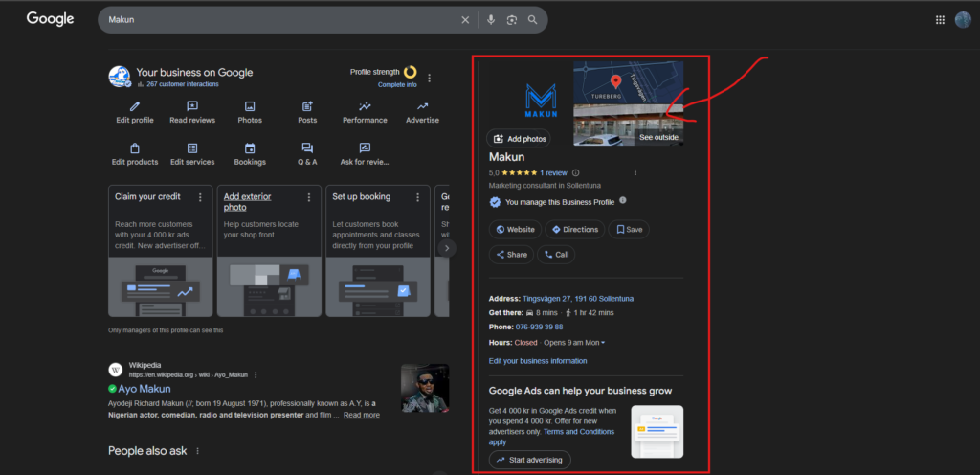980x475 pixels.
Task: Open the Performance chart icon
Action: 365,106
